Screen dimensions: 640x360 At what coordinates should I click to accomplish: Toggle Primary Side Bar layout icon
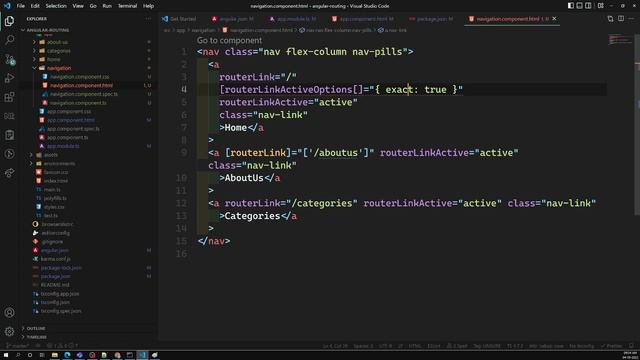pyautogui.click(x=571, y=6)
